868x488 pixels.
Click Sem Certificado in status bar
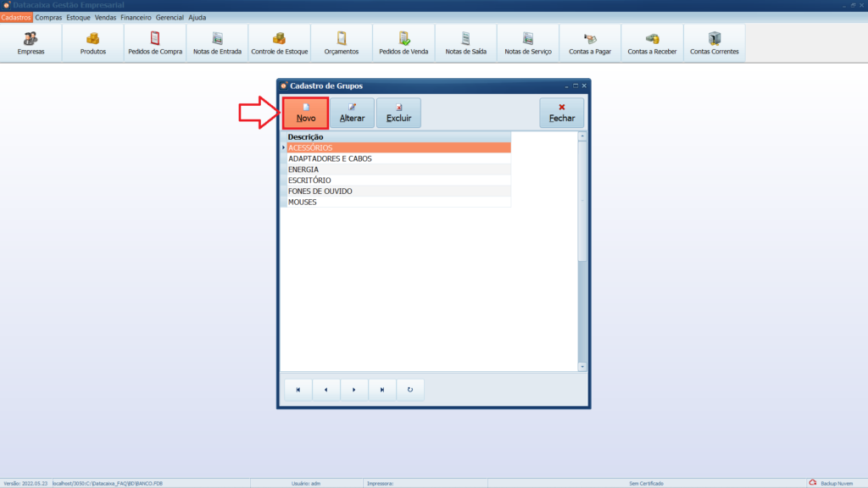click(x=646, y=484)
